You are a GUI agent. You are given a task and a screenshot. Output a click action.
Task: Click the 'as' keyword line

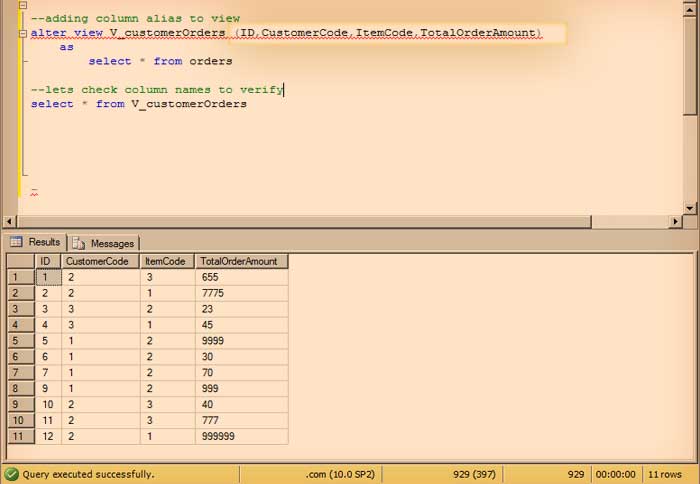[67, 47]
